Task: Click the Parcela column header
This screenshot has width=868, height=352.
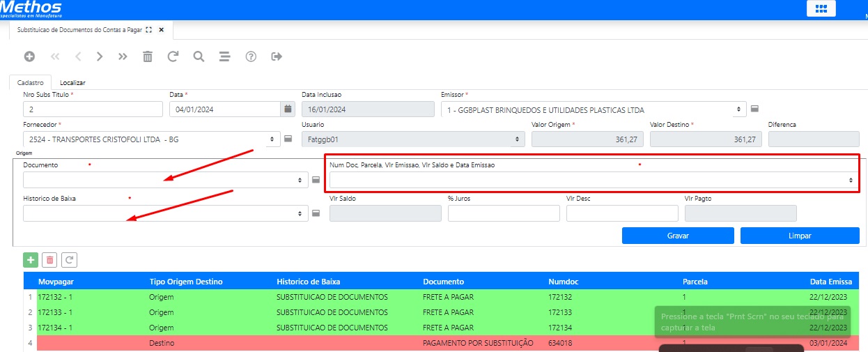Action: [695, 282]
